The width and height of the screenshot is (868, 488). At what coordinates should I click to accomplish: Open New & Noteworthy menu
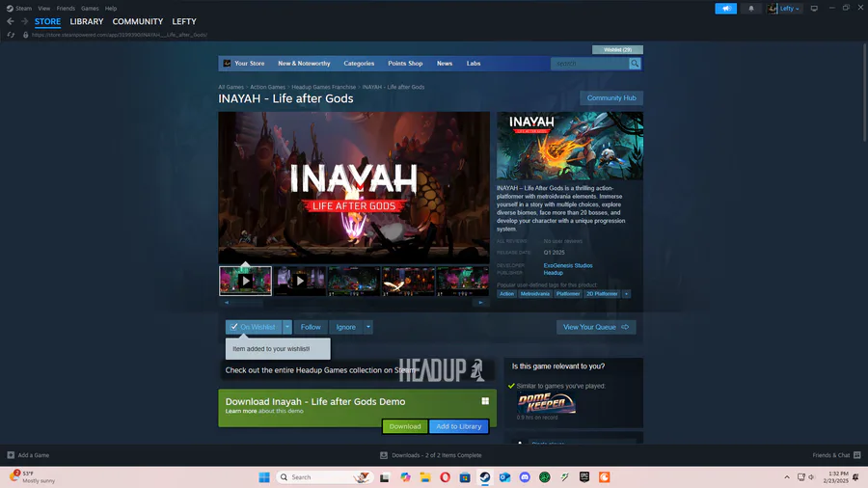click(x=304, y=64)
